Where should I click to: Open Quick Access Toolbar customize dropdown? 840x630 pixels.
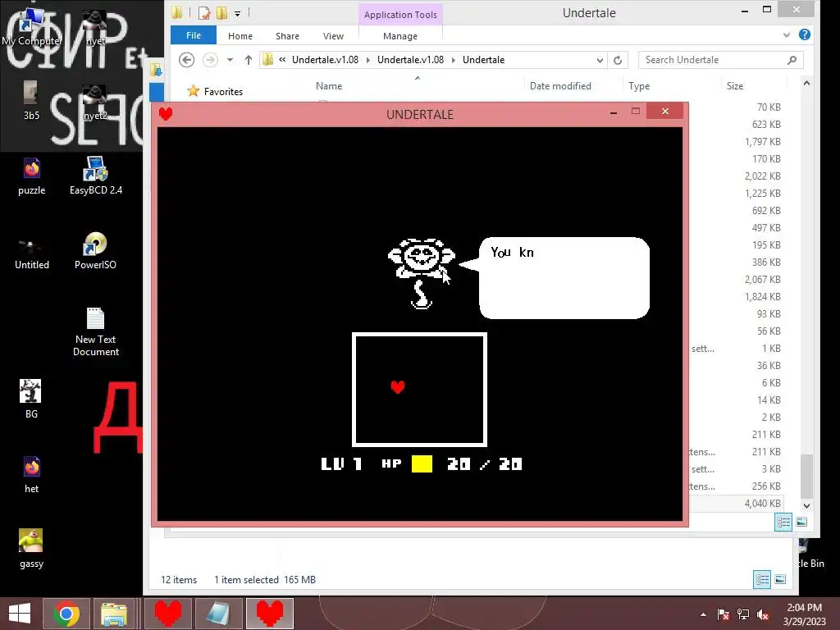point(237,13)
